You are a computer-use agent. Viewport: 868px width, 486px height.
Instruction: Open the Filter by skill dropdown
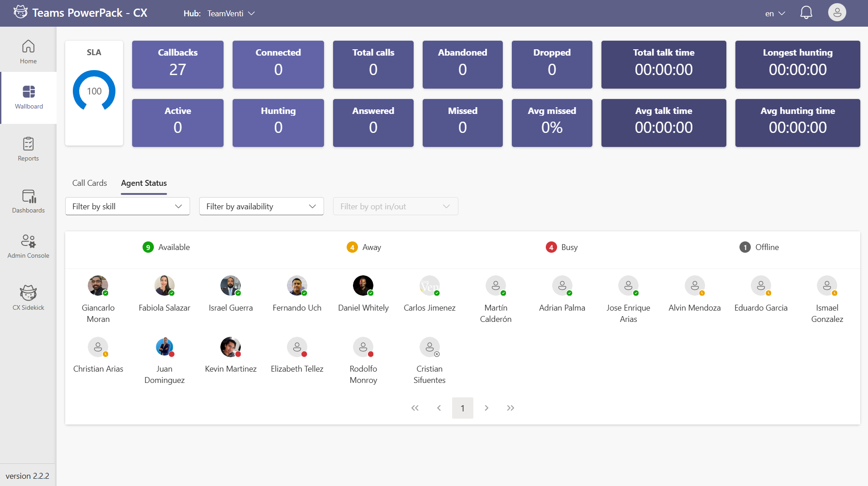coord(128,206)
